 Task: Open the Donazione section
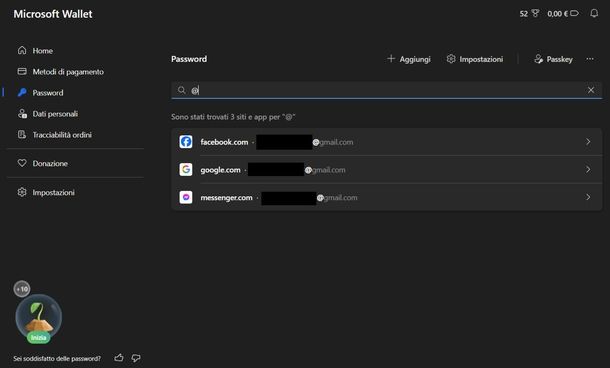coord(42,163)
